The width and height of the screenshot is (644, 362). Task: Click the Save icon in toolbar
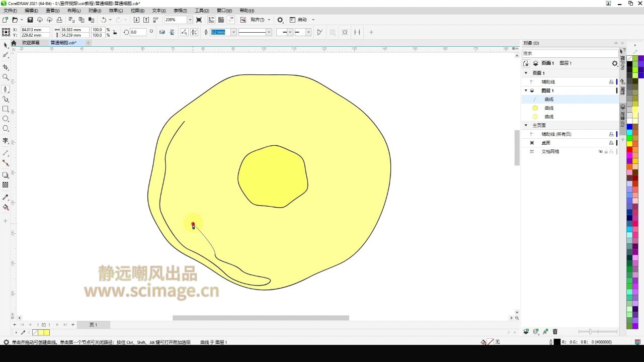30,20
